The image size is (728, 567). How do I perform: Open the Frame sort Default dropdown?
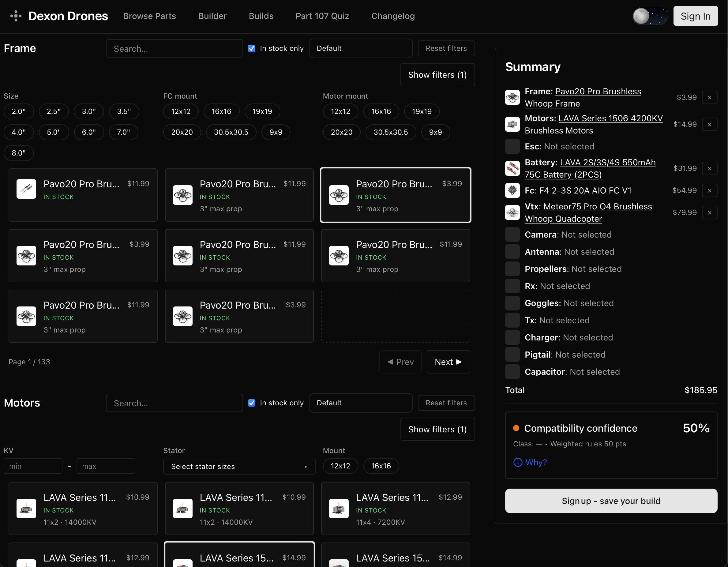coord(361,49)
